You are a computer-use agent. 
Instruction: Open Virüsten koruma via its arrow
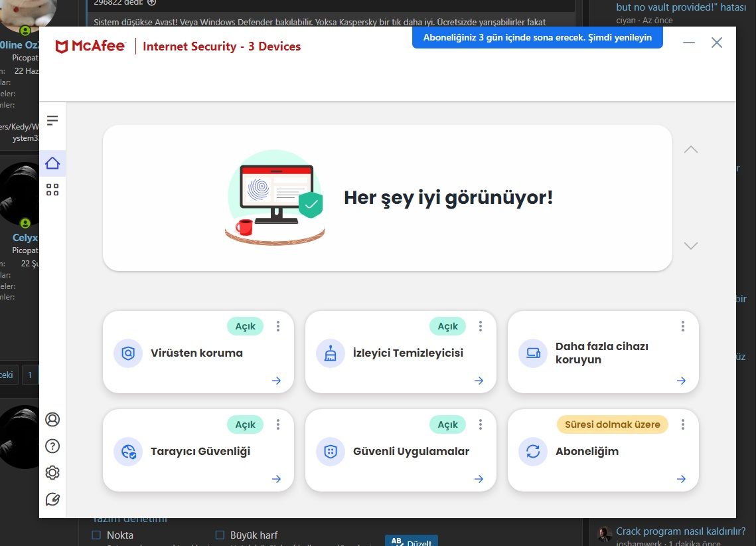coord(276,381)
